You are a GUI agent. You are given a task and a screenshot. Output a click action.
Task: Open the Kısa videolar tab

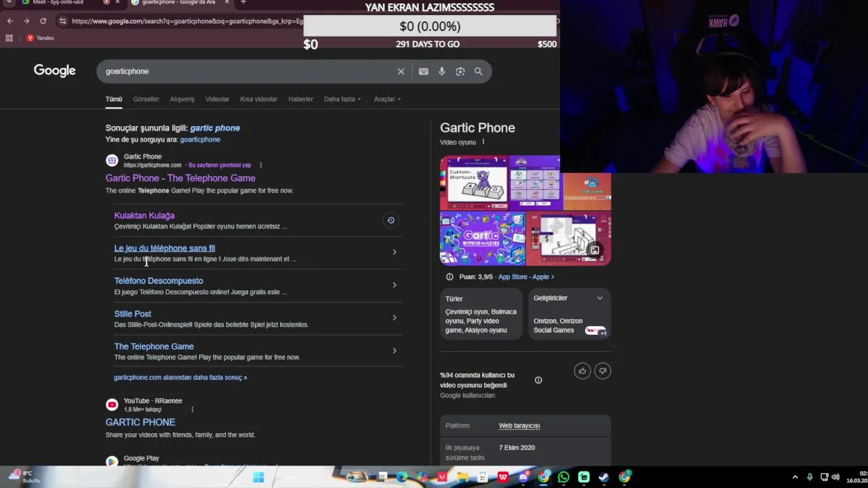(258, 99)
